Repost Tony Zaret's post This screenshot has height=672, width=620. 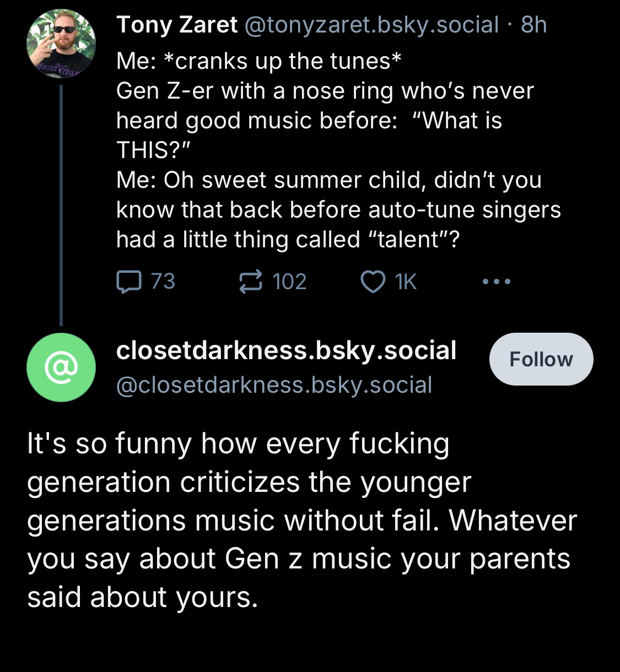[250, 282]
